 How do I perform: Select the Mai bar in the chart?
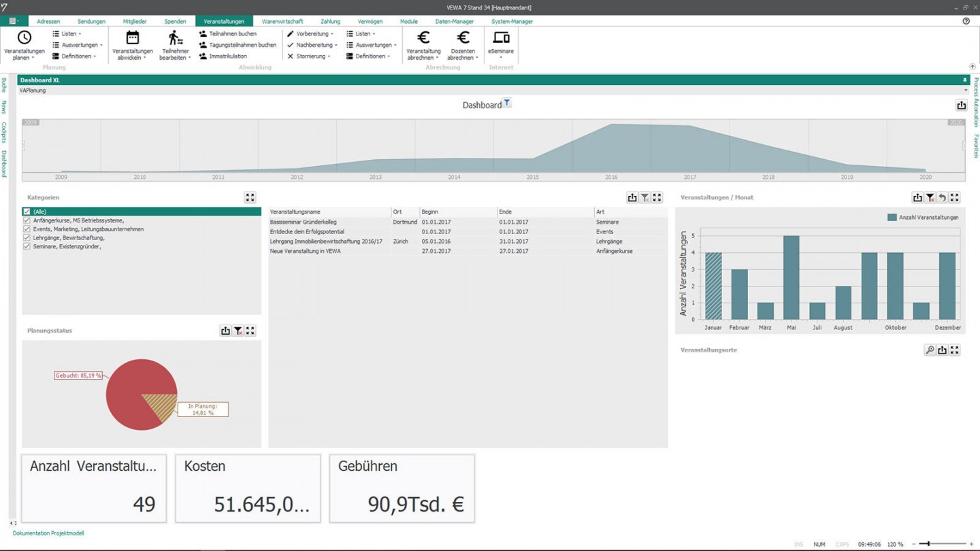791,278
